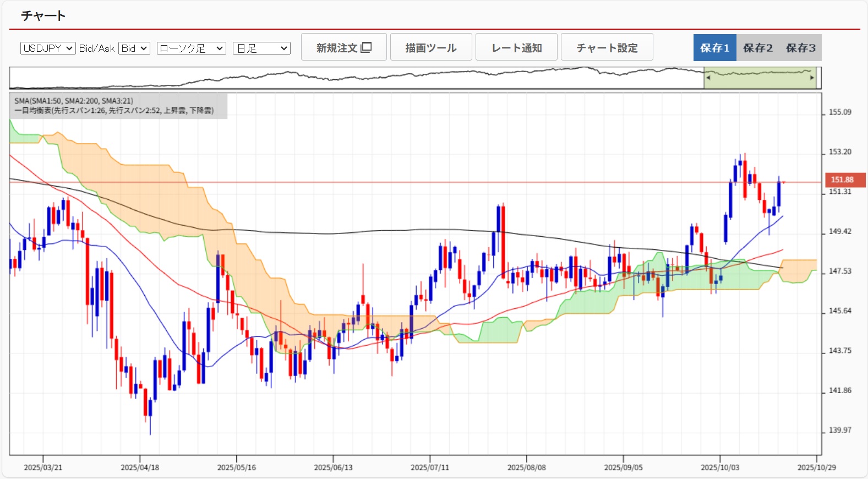This screenshot has height=479, width=868.
Task: Switch to the 保存2 saved layout tab
Action: [x=757, y=48]
